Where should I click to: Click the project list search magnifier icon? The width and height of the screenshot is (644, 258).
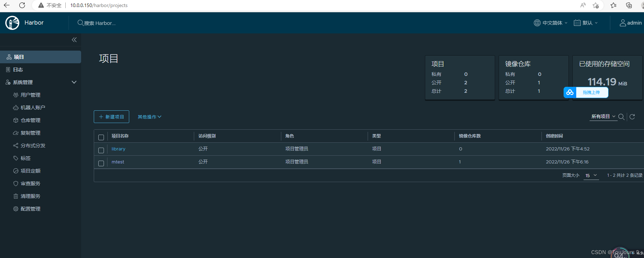[621, 117]
